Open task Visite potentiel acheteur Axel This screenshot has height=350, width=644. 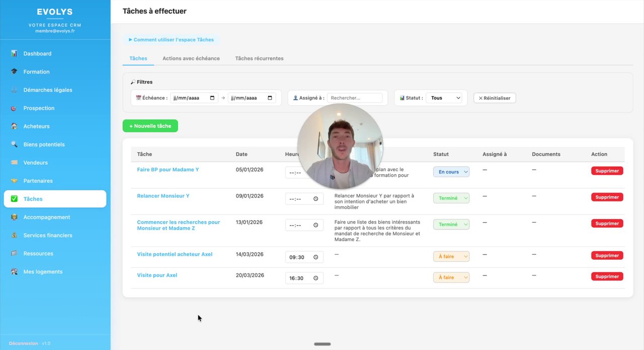point(175,254)
